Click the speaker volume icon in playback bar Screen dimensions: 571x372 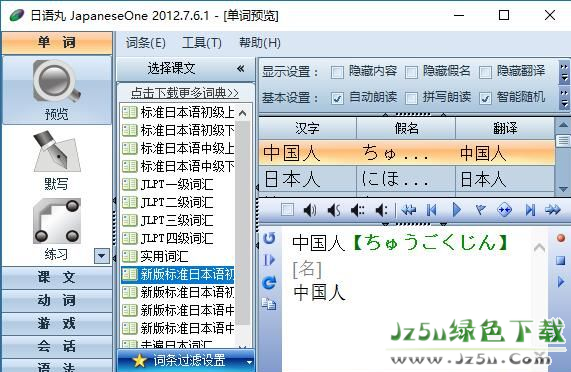310,210
